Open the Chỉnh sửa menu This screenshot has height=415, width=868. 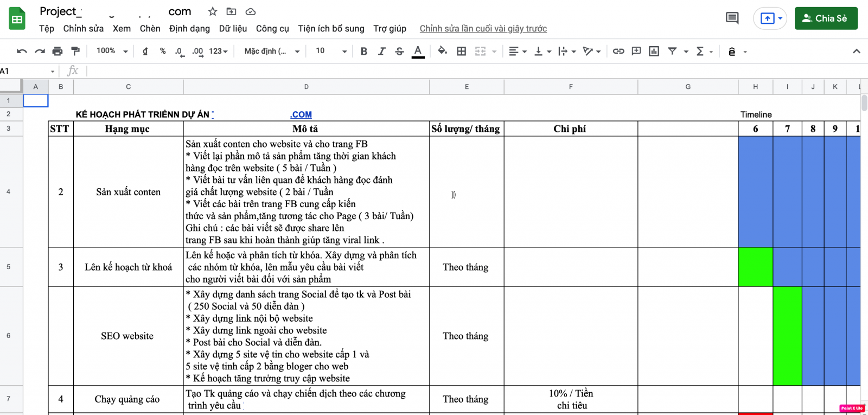pos(84,28)
